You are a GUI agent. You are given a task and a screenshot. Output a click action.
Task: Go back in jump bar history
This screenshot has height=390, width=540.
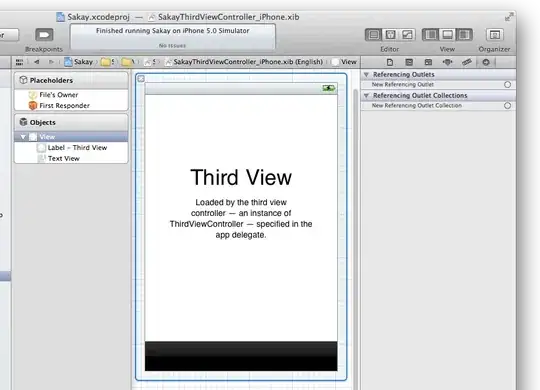(37, 62)
